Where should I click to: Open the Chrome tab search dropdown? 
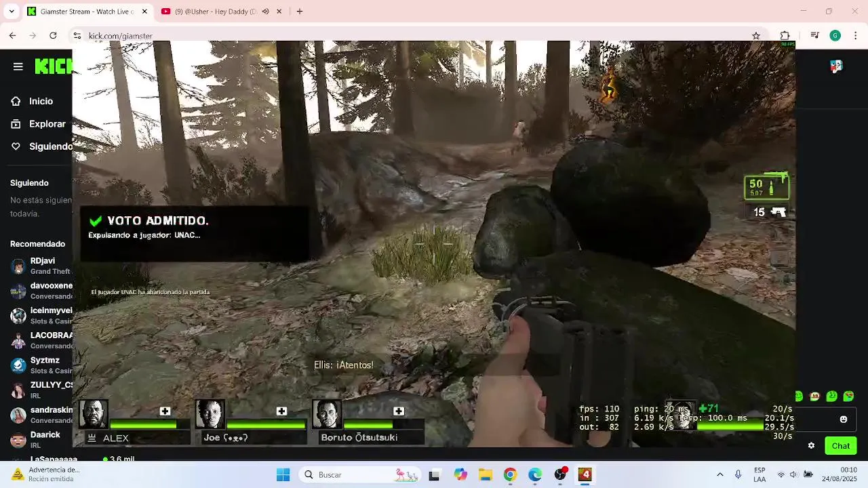[x=12, y=12]
